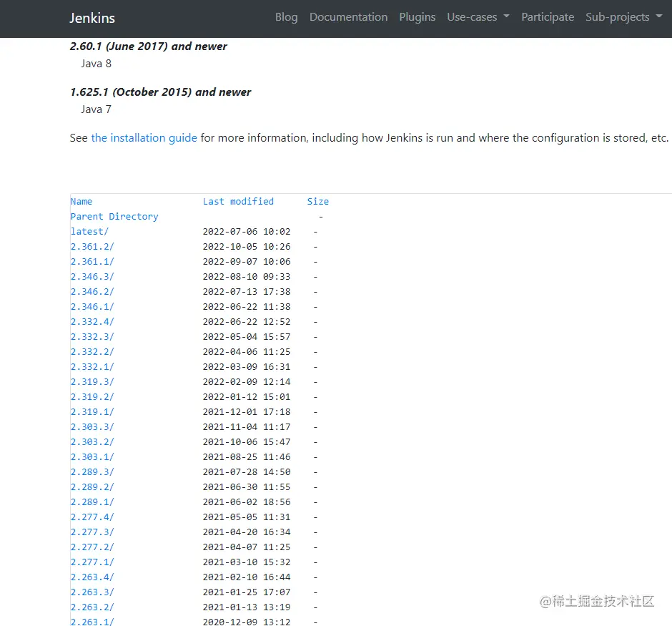Viewport: 672px width, 626px height.
Task: Select timestamp '2022-06-22 12:52'
Action: (x=247, y=321)
